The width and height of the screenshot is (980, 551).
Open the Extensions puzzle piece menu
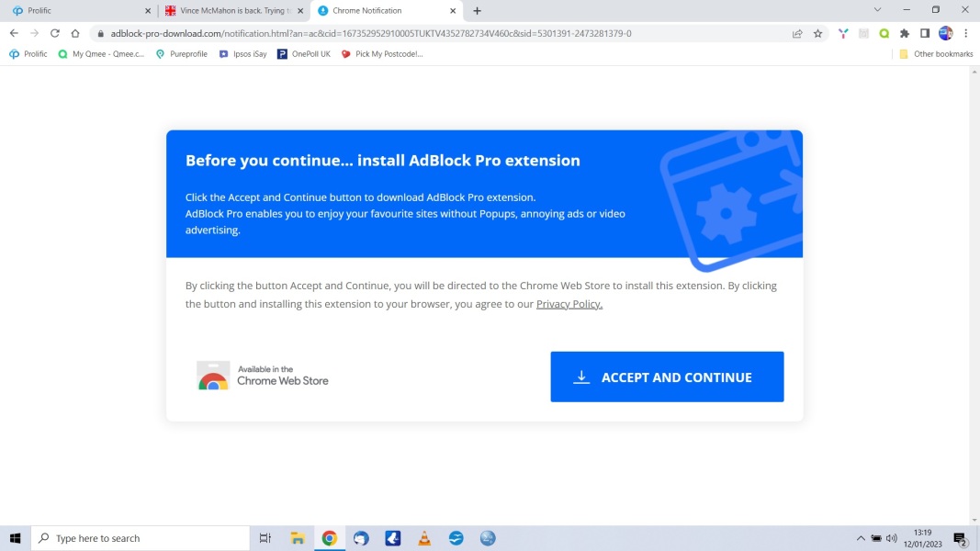(x=904, y=32)
